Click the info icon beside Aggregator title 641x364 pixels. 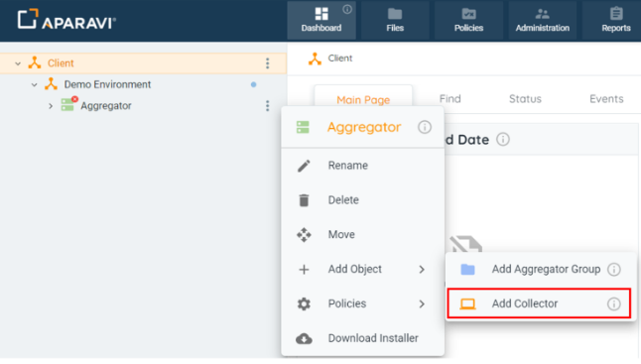425,127
